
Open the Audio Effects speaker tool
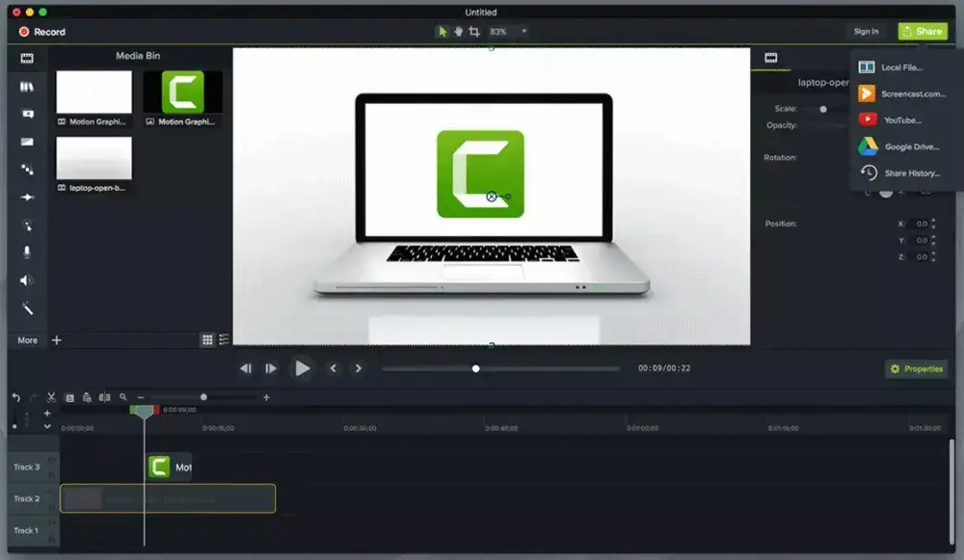click(x=26, y=280)
